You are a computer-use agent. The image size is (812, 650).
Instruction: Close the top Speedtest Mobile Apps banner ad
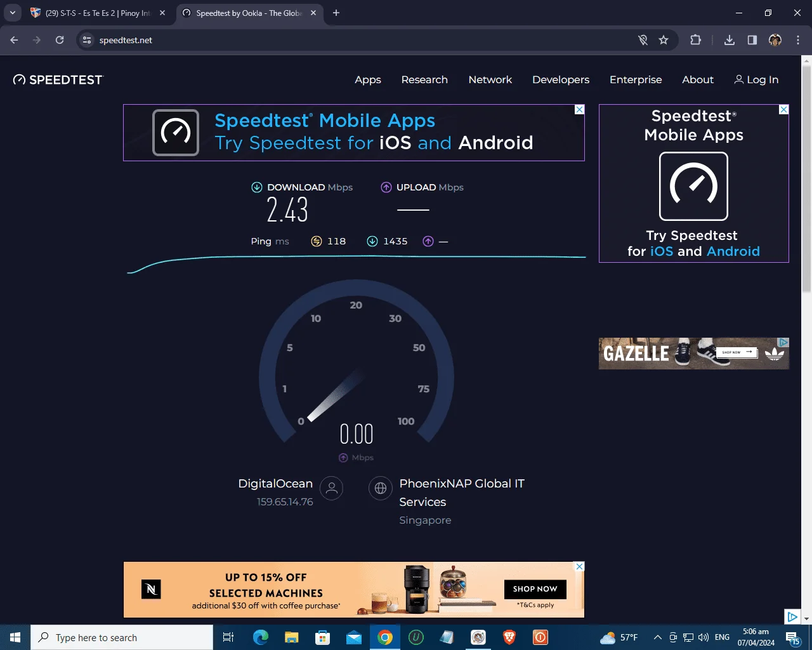[579, 110]
